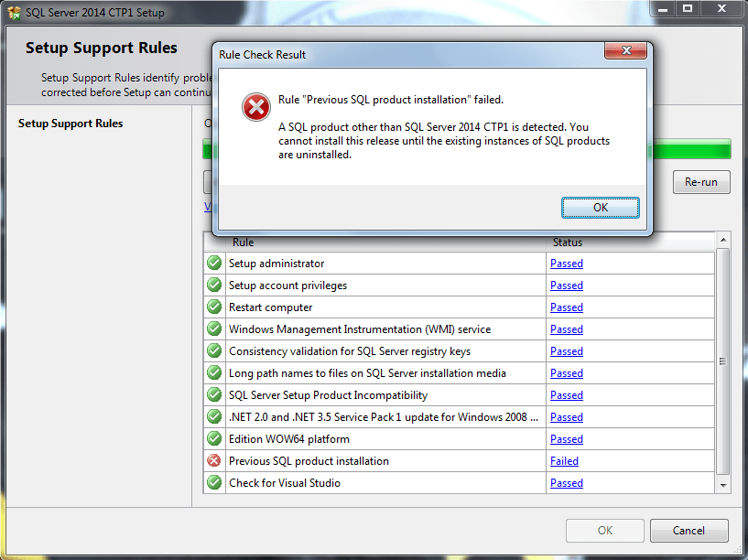Click the Cancel button
Image resolution: width=748 pixels, height=560 pixels.
688,531
